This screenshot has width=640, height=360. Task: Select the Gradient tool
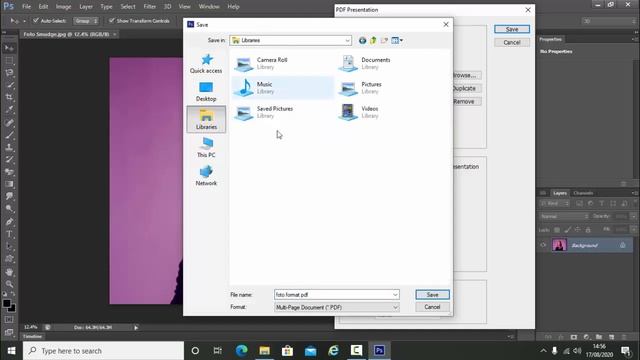[9, 184]
